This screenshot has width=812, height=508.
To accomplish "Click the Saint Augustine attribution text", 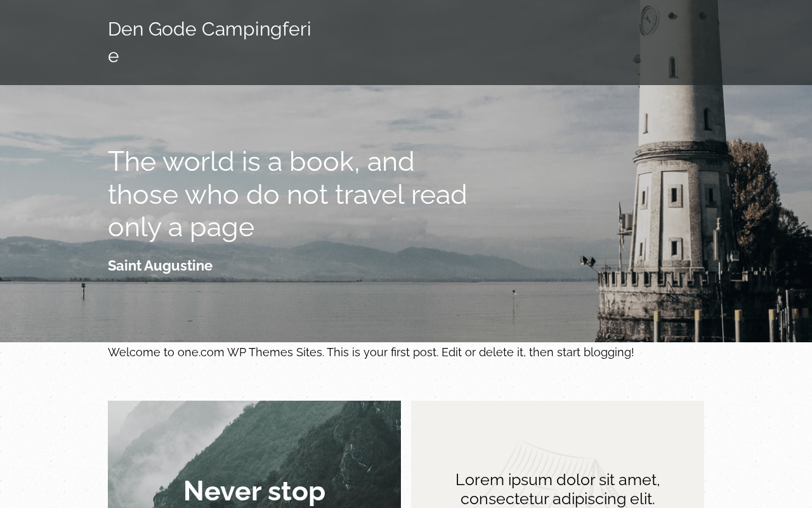I will (x=160, y=265).
